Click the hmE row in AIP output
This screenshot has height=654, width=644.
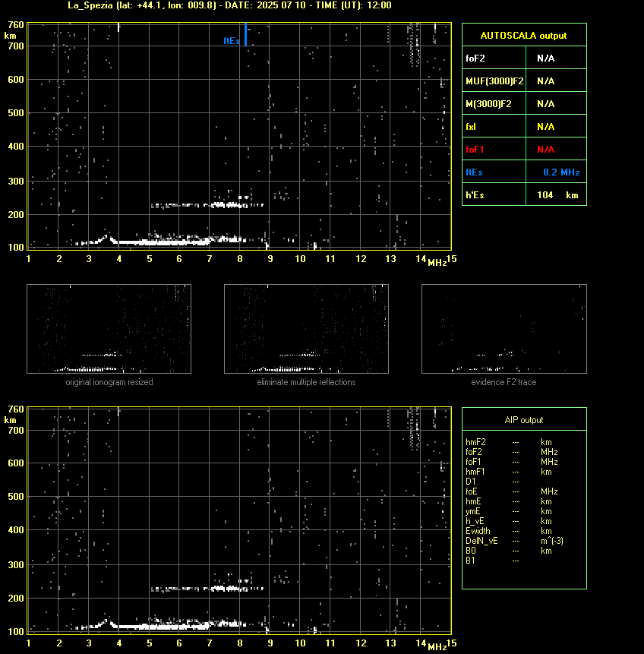tap(509, 501)
